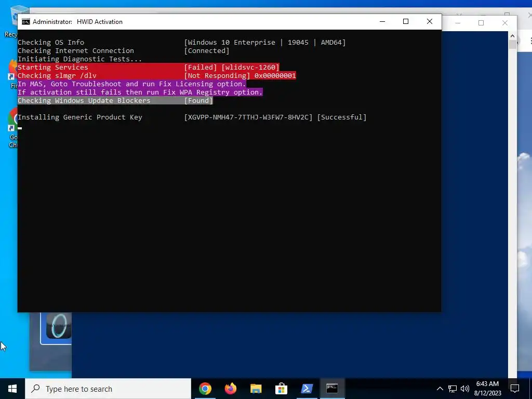Click 'Checking Internet Connection' label
The height and width of the screenshot is (399, 532).
coord(76,50)
